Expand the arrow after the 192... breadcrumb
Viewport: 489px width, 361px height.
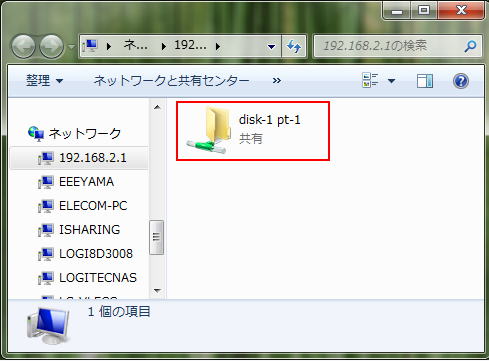tap(218, 46)
